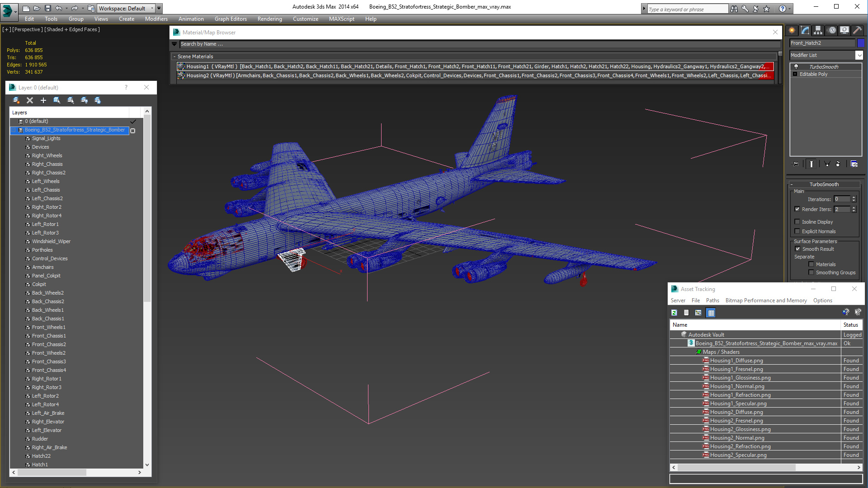
Task: Click Make Unique icon in the modifier stack
Action: [x=827, y=164]
